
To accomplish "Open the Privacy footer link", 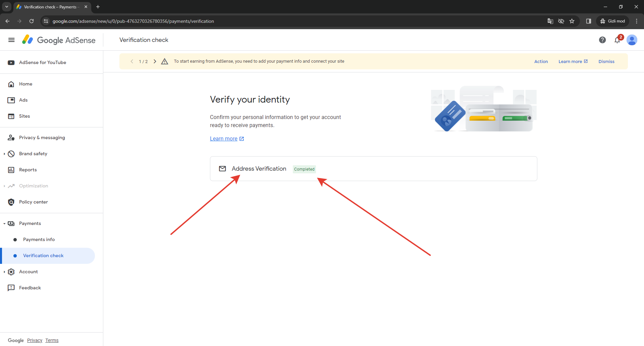I will pos(35,340).
